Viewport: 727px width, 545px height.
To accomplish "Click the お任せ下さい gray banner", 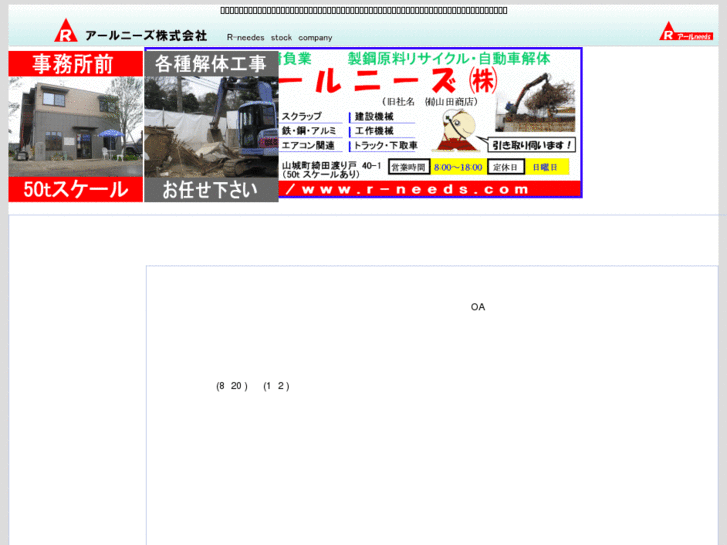I will point(211,190).
